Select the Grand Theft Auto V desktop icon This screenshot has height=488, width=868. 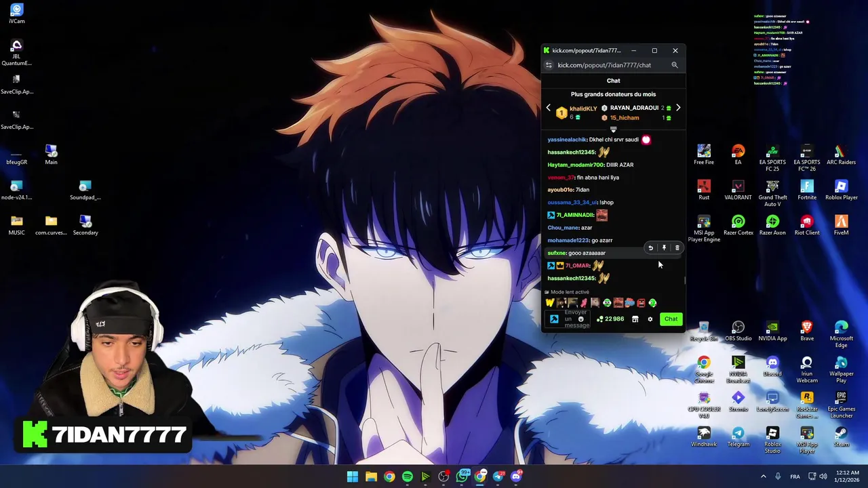click(772, 193)
